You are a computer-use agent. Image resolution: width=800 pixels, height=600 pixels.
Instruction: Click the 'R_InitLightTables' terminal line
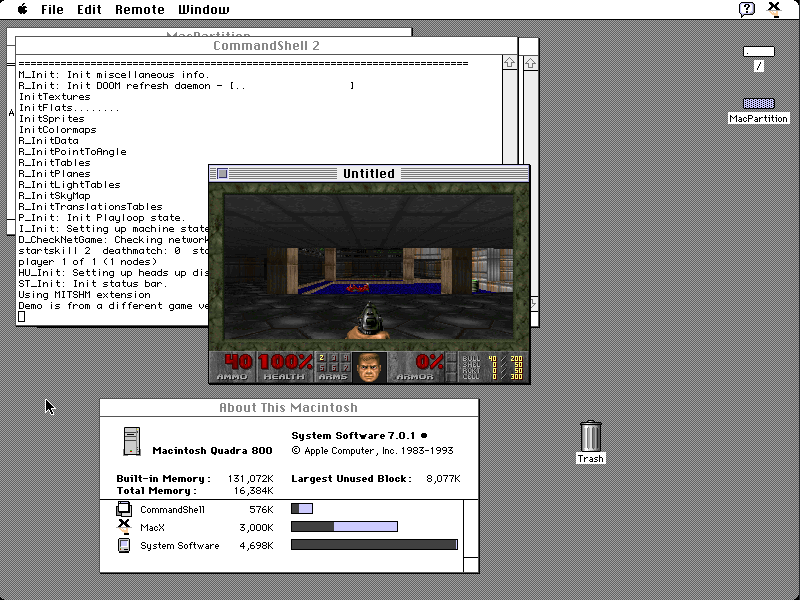[x=69, y=185]
